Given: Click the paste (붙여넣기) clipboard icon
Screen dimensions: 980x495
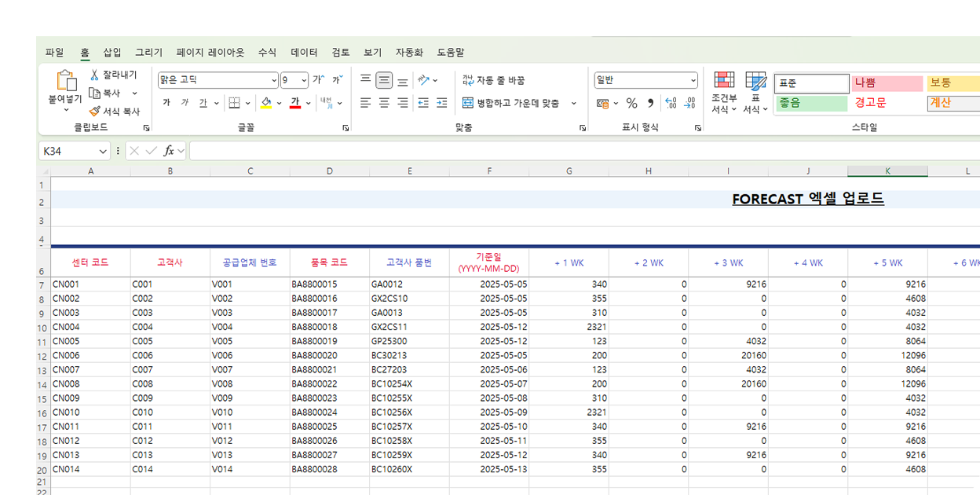Looking at the screenshot, I should (x=66, y=81).
